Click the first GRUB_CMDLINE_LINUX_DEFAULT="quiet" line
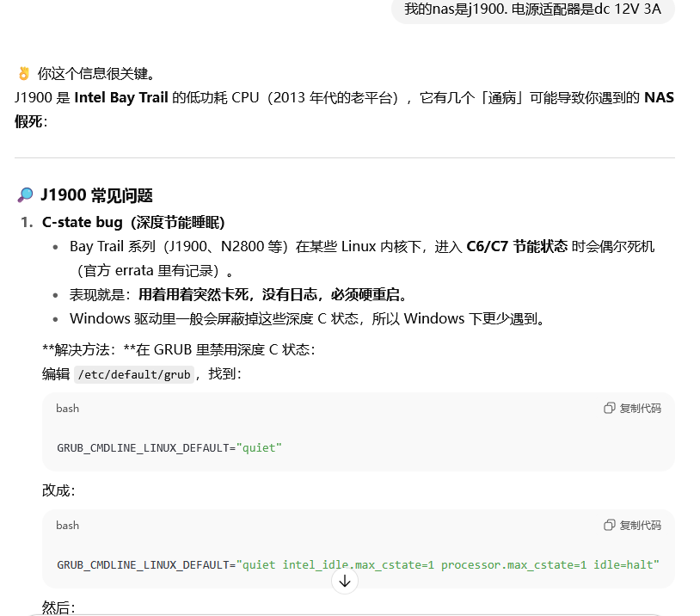 coord(169,448)
